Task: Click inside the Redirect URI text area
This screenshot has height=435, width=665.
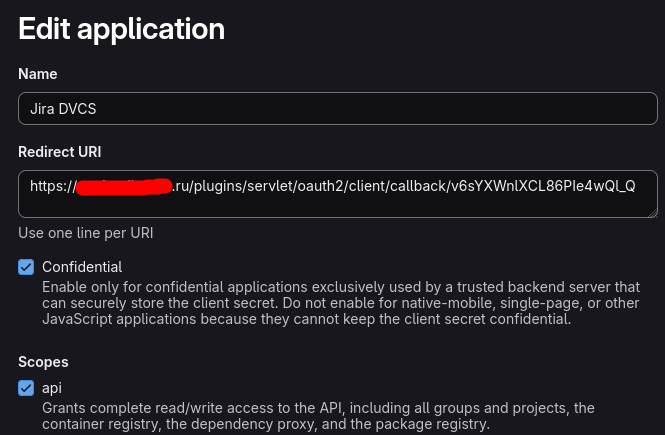Action: pyautogui.click(x=338, y=204)
